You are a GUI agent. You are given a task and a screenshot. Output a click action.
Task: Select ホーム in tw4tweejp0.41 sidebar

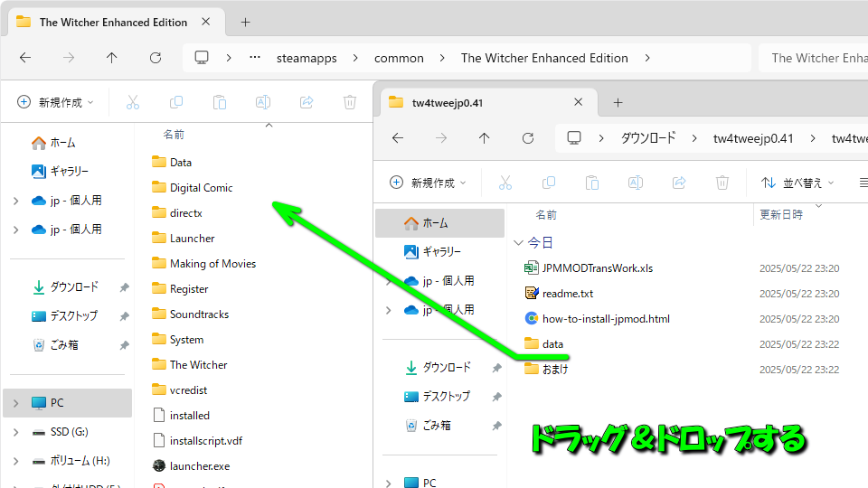click(439, 223)
